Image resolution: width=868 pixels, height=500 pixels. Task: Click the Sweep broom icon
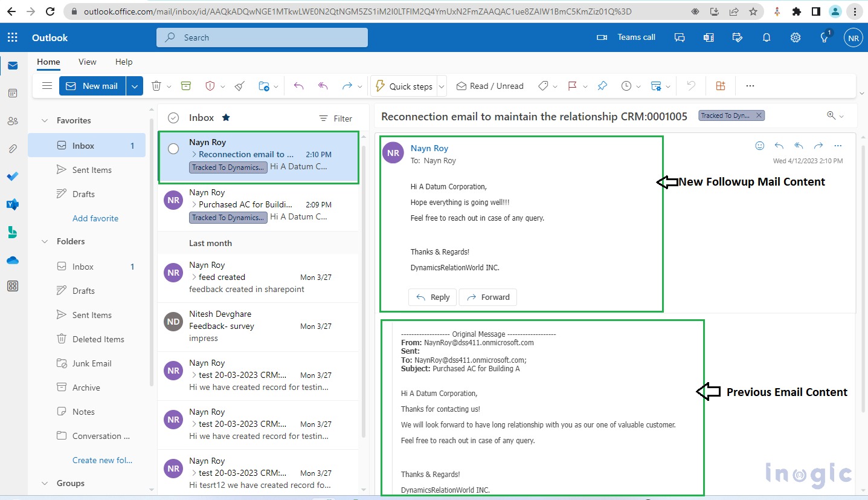point(240,86)
